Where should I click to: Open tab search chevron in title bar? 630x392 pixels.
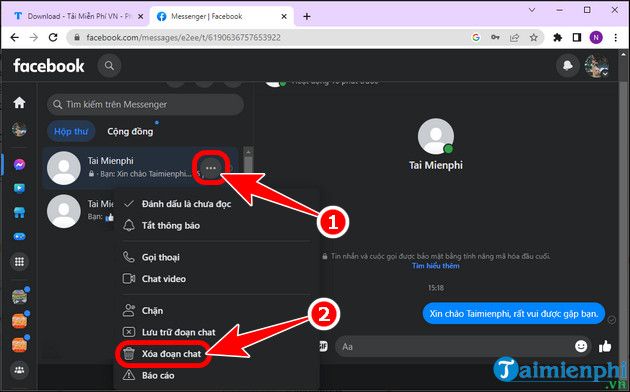click(x=532, y=10)
